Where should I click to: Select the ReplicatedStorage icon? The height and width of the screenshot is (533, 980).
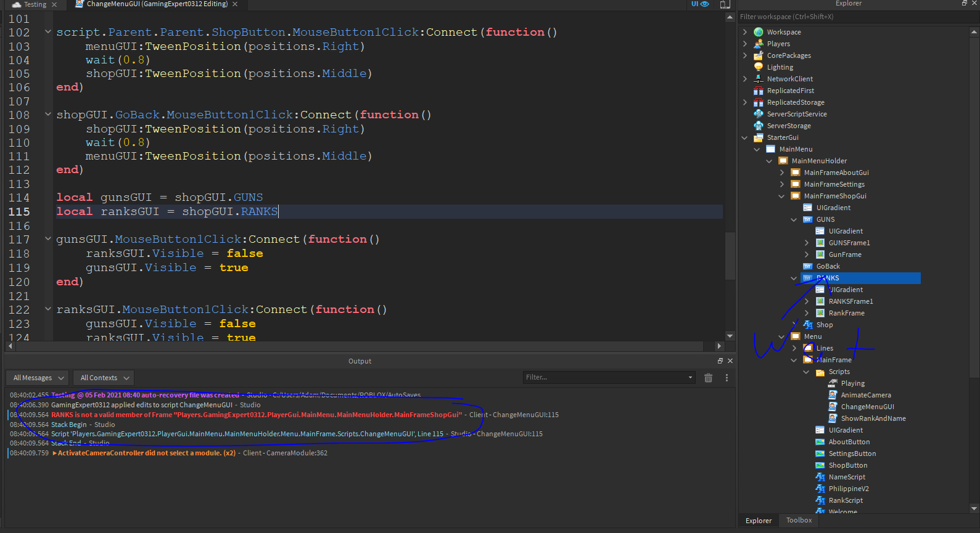(759, 102)
